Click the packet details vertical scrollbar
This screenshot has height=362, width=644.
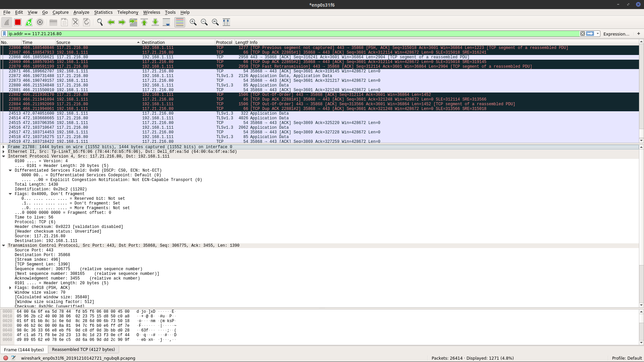click(641, 226)
